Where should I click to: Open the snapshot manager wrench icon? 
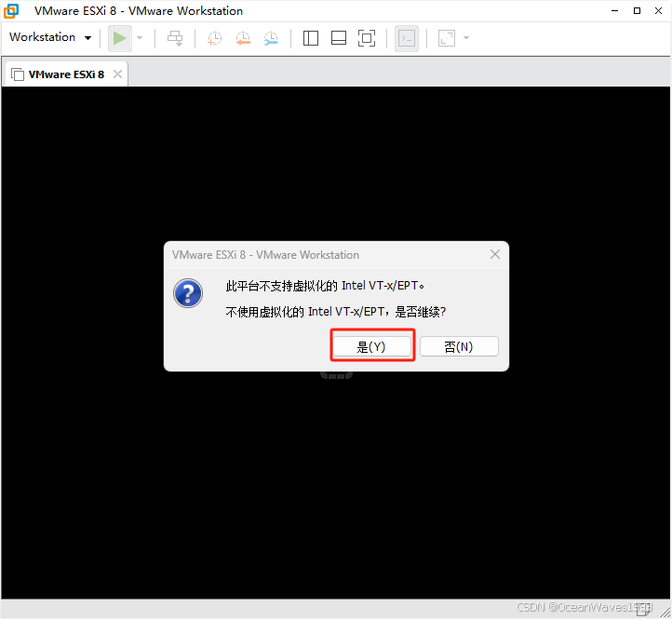point(271,38)
